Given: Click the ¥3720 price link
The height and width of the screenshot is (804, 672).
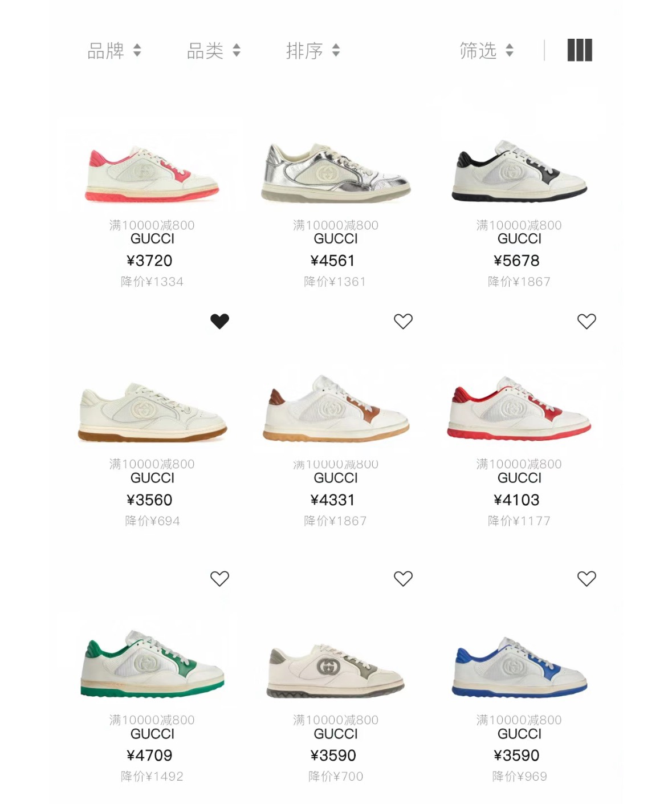Looking at the screenshot, I should [x=149, y=261].
